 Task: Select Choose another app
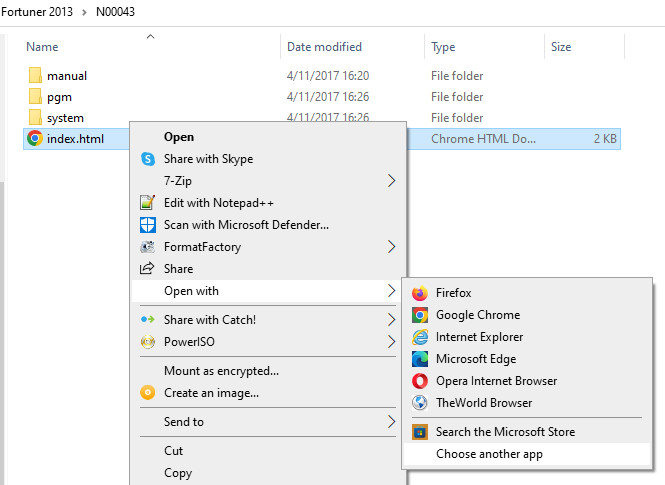click(x=489, y=454)
